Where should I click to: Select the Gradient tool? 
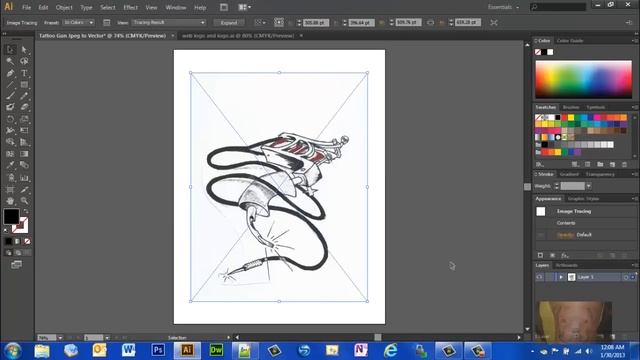24,154
